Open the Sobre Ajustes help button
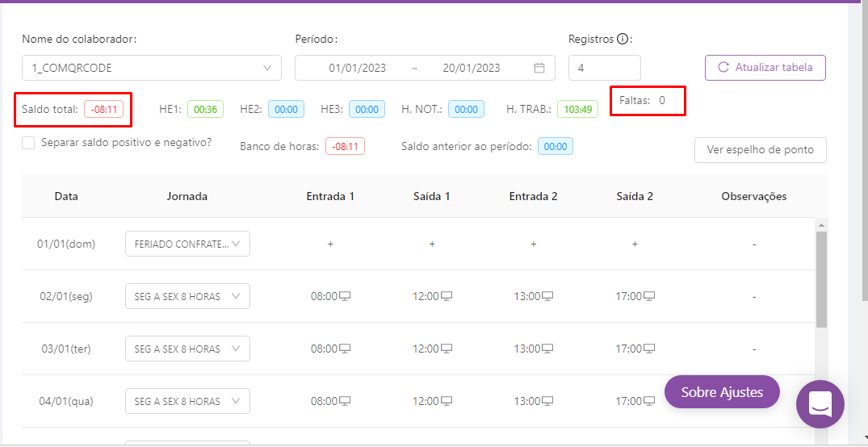868x447 pixels. point(722,392)
